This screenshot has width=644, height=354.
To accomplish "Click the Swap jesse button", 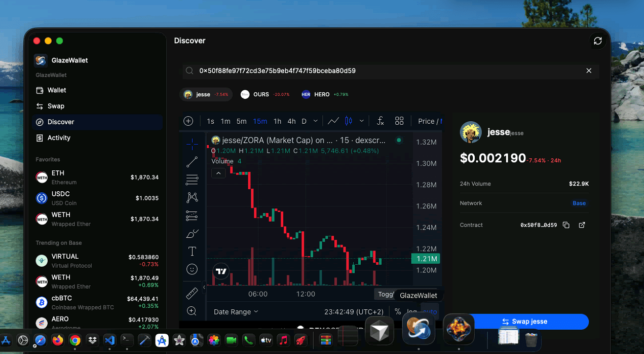I will point(524,322).
